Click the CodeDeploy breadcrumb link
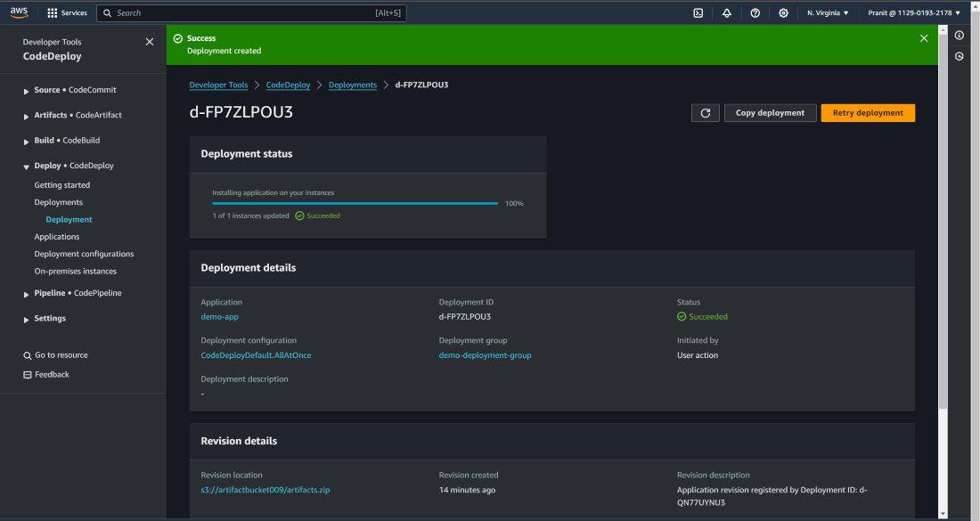The width and height of the screenshot is (980, 521). click(x=288, y=85)
